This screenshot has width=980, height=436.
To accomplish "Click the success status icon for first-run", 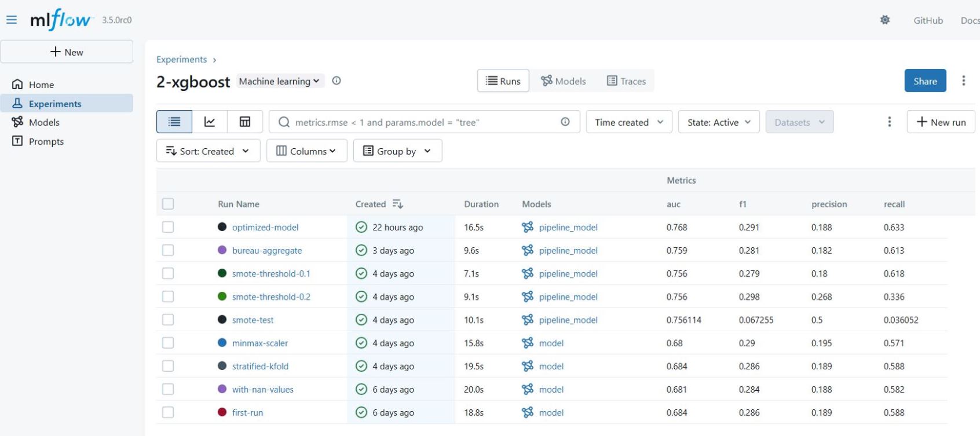I will point(361,412).
